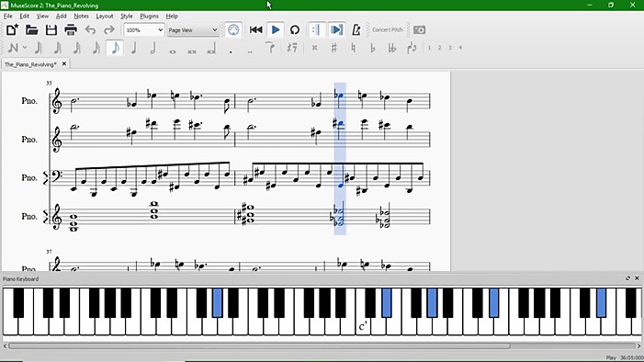Select voice 4
Screen dimensions: 644x362
click(x=460, y=48)
